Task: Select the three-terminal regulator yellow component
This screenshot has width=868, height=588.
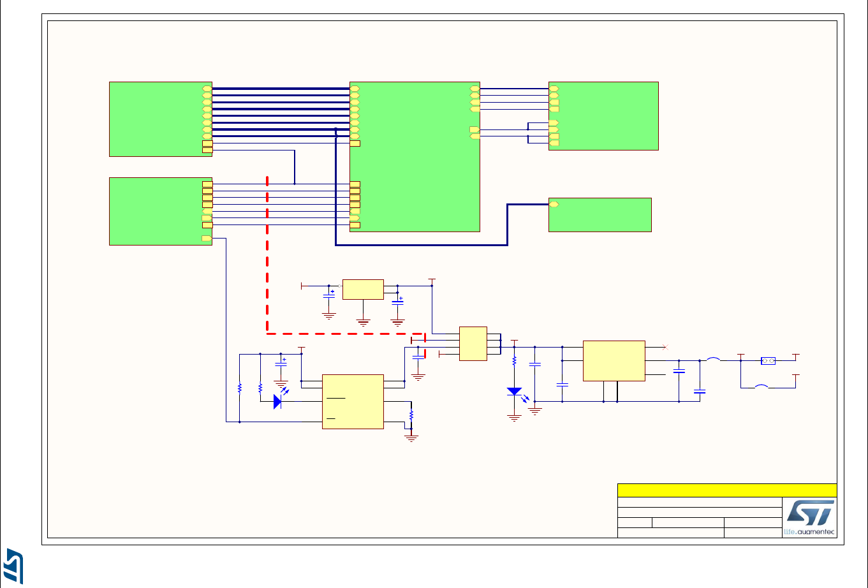Action: click(363, 289)
